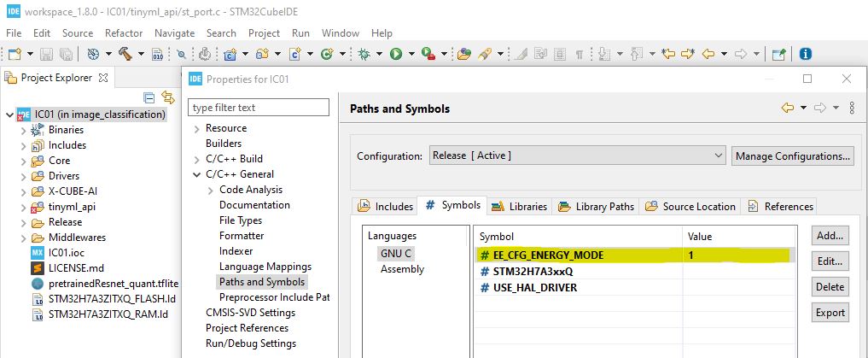Click the type filter text field
This screenshot has height=358, width=868.
(x=259, y=108)
